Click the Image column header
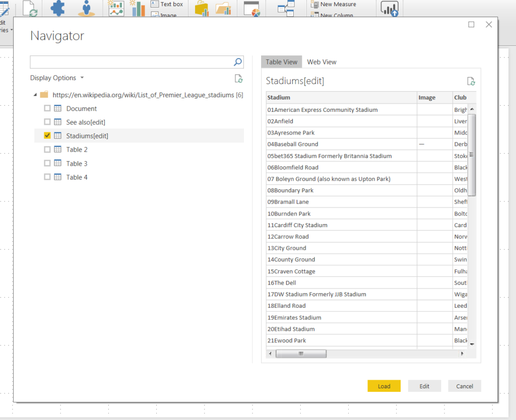This screenshot has width=516, height=420. (x=435, y=97)
